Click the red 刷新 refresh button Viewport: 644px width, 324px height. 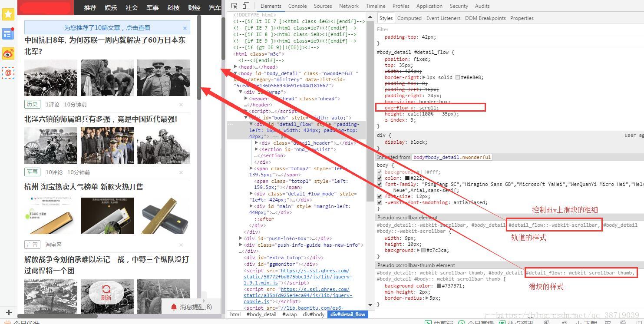pos(106,293)
